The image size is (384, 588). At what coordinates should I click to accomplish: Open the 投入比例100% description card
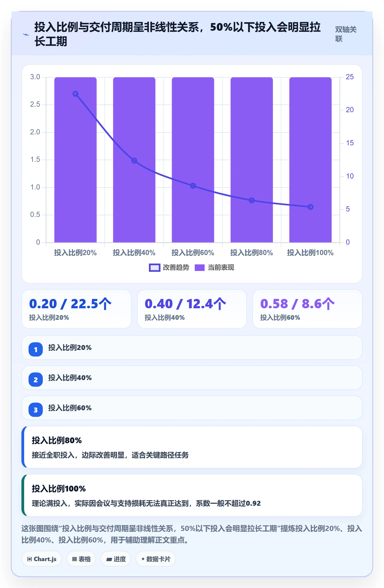click(x=192, y=495)
